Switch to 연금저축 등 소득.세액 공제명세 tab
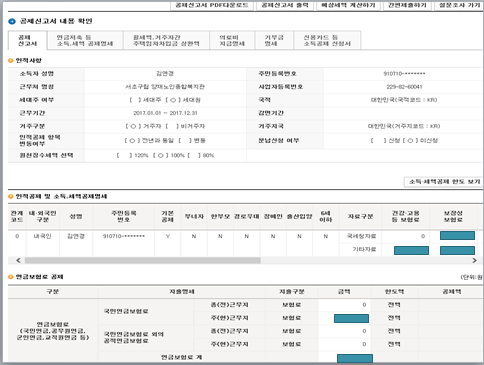The image size is (484, 365). tap(85, 40)
